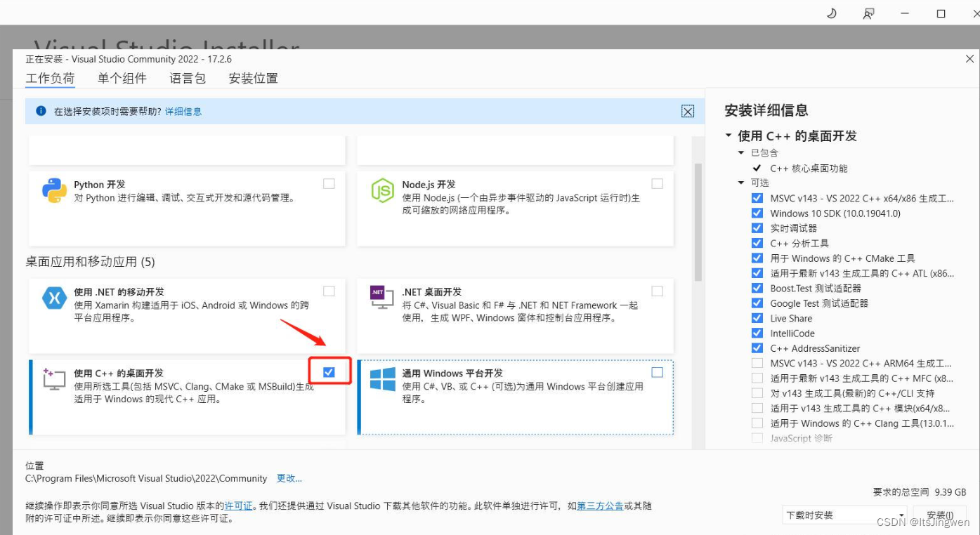Image resolution: width=980 pixels, height=535 pixels.
Task: Click the install path C:\Program Files text
Action: (x=146, y=478)
